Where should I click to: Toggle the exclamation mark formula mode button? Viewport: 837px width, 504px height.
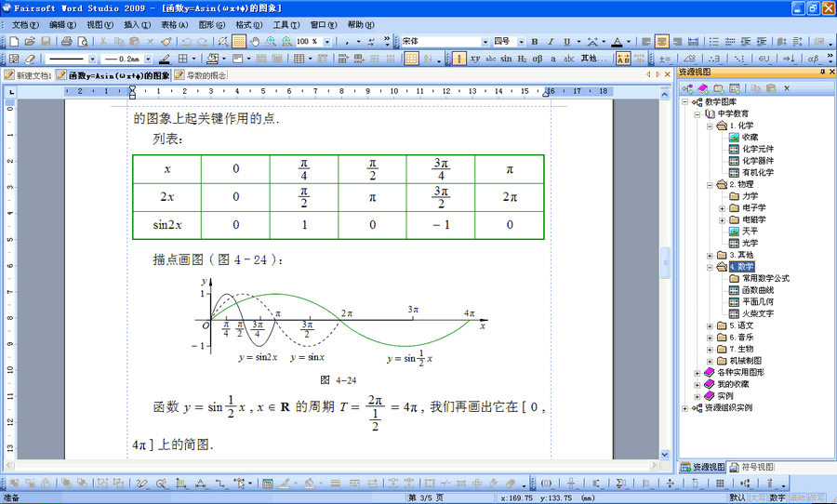tap(459, 59)
